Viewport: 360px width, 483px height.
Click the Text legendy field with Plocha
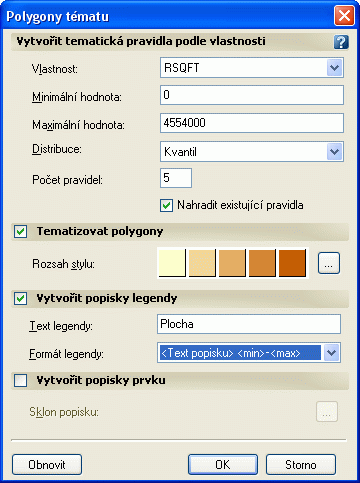tap(249, 324)
